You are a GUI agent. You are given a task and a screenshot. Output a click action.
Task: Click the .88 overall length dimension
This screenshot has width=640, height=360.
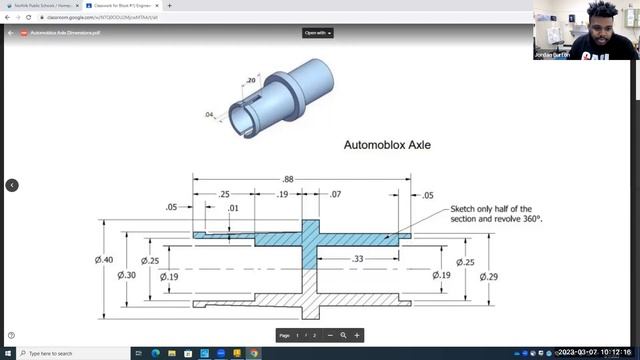pyautogui.click(x=288, y=179)
